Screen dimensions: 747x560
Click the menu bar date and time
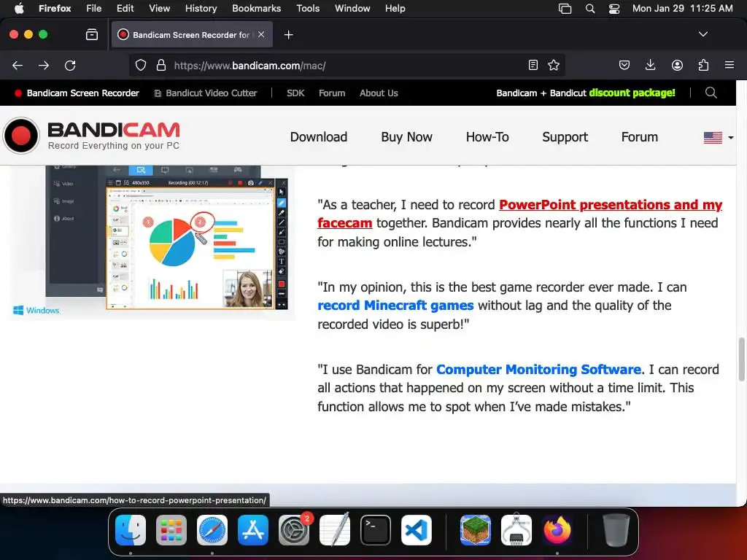[x=682, y=9]
